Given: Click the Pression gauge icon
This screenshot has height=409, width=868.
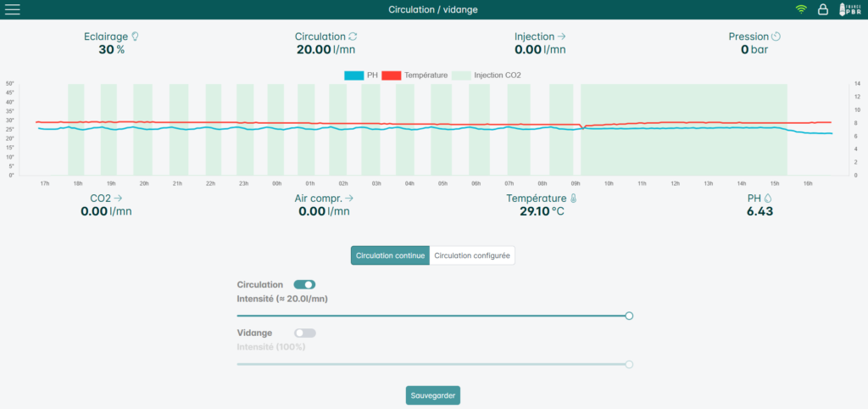Looking at the screenshot, I should pyautogui.click(x=776, y=36).
